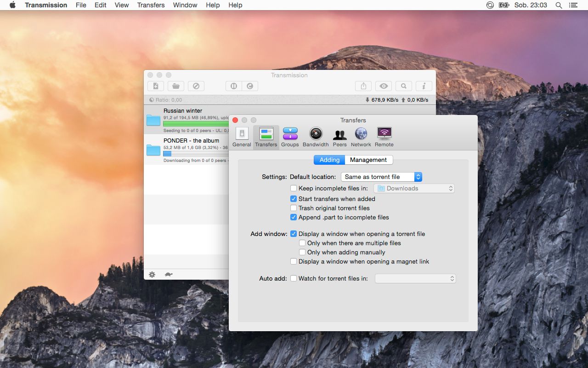The height and width of the screenshot is (368, 588).
Task: Select the Transfers preferences icon
Action: click(266, 137)
